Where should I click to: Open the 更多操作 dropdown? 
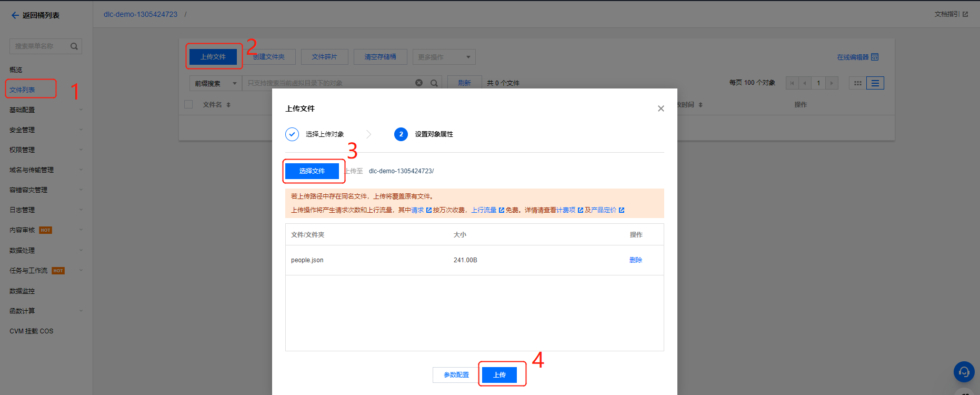tap(444, 57)
